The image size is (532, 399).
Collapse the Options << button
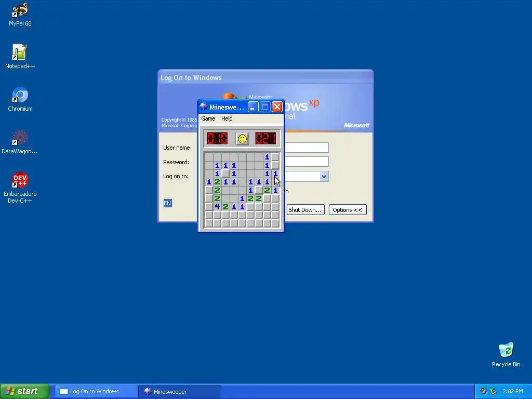pos(348,210)
